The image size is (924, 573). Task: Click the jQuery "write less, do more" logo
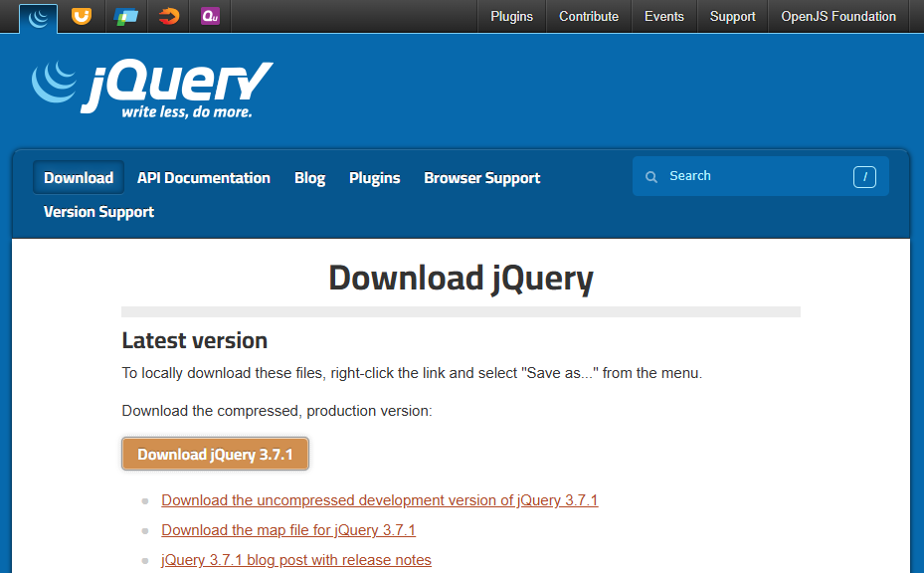(x=151, y=90)
